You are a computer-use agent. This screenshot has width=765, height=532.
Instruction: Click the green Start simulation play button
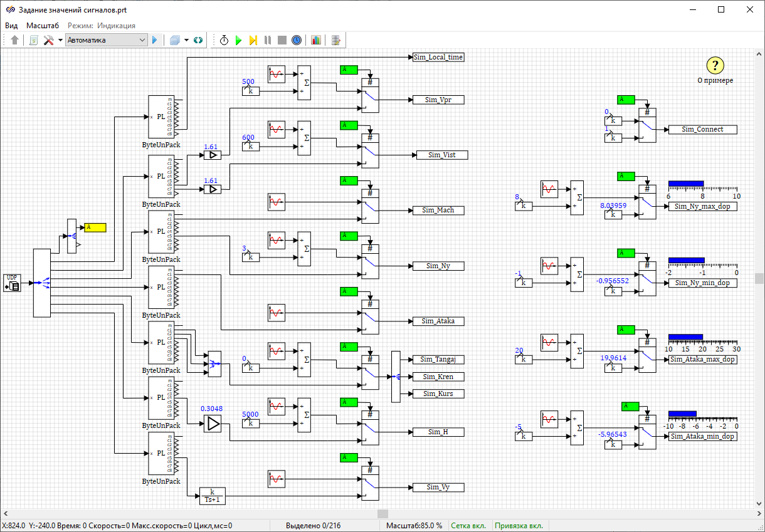point(238,40)
